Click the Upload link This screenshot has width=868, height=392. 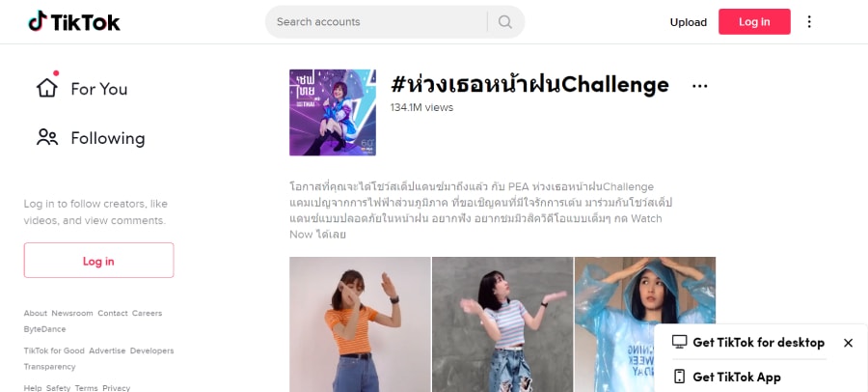click(x=688, y=22)
